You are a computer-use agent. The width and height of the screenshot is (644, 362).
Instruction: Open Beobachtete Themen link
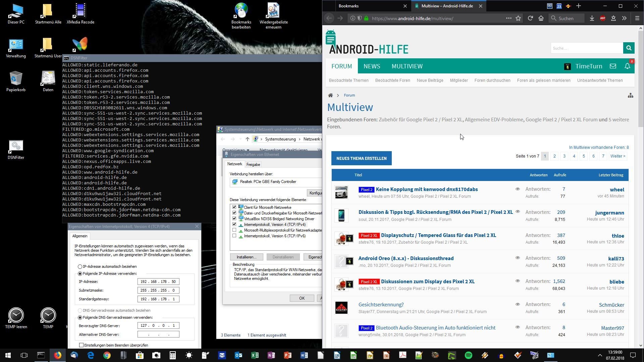point(348,80)
